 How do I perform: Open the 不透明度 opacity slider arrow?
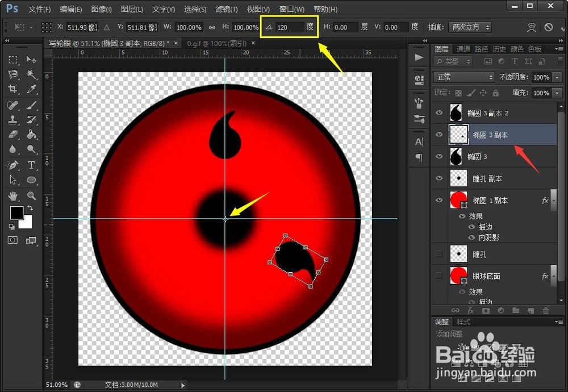coord(557,77)
